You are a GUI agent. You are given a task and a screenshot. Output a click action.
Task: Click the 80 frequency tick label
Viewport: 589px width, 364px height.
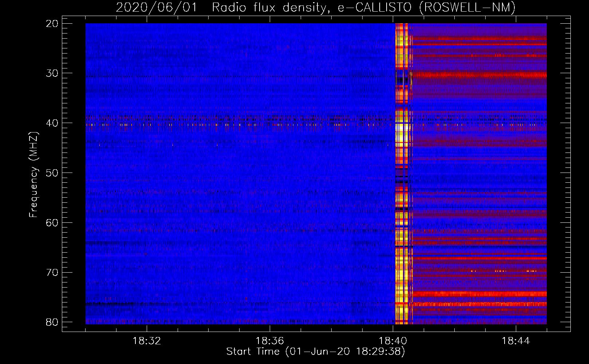[x=52, y=322]
